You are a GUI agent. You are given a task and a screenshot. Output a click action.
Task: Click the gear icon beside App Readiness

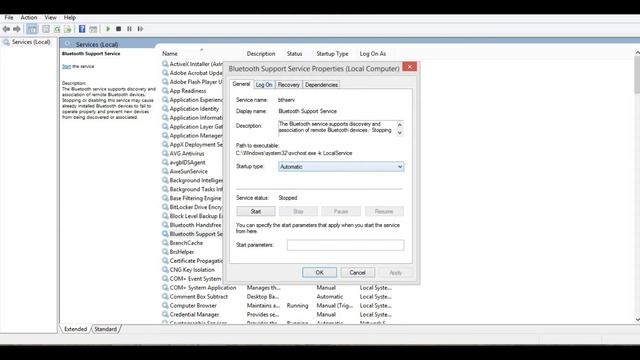(165, 91)
